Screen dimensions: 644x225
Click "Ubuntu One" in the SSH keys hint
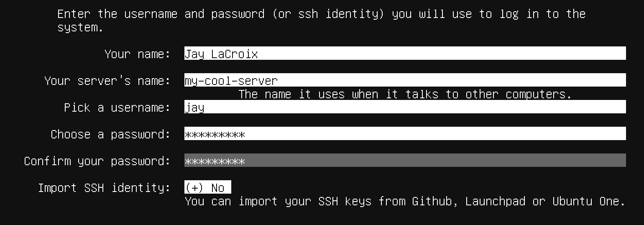pyautogui.click(x=589, y=201)
